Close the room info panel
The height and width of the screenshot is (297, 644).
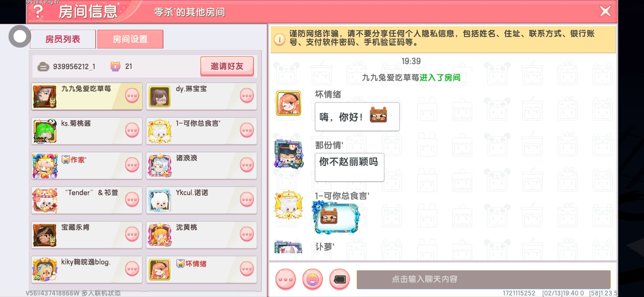(605, 12)
